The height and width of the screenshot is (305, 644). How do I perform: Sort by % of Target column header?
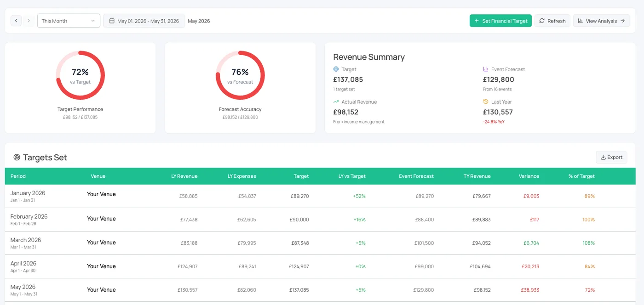581,176
